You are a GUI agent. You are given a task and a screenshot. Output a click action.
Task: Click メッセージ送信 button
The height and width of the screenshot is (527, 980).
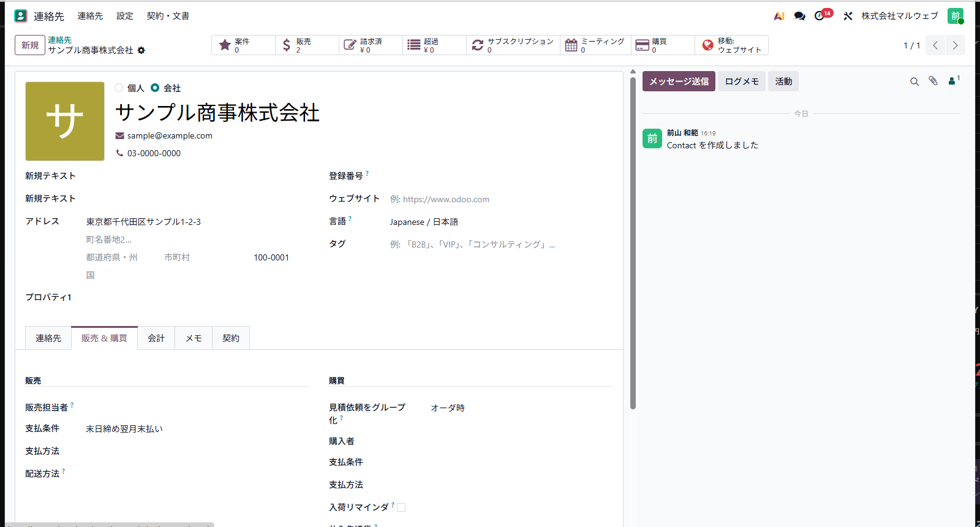[679, 82]
